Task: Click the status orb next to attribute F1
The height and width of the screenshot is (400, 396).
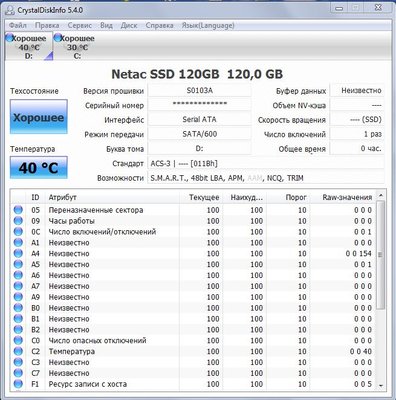Action: pos(18,384)
